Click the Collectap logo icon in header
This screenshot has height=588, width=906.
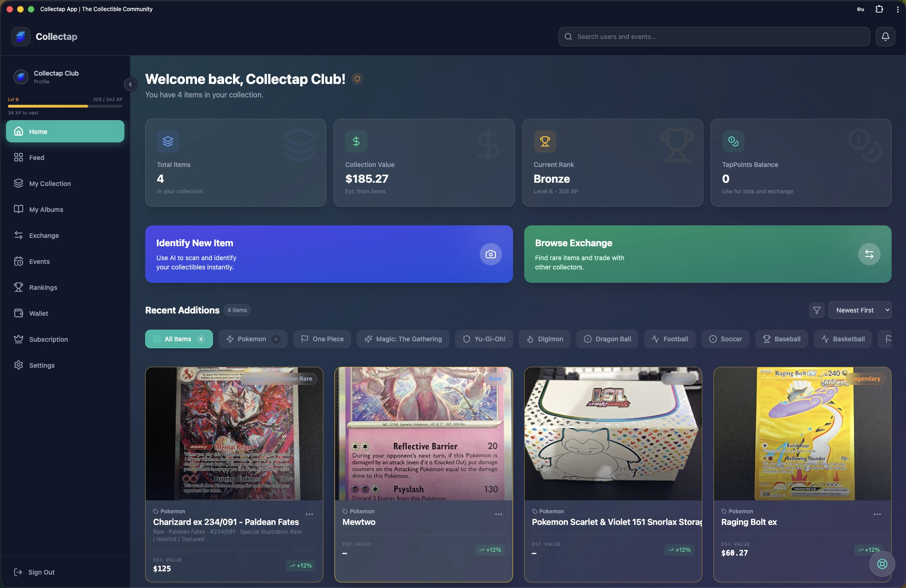[21, 37]
